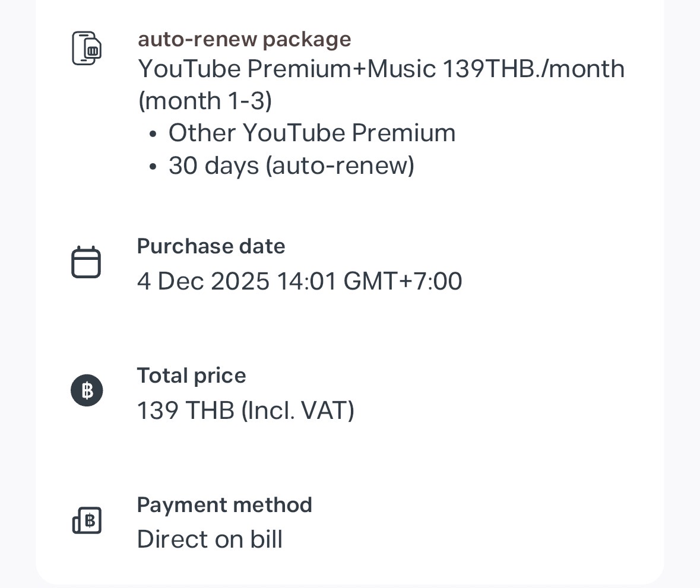Click the 4 Dec 2025 14:01 timestamp
This screenshot has width=700, height=588.
click(299, 281)
